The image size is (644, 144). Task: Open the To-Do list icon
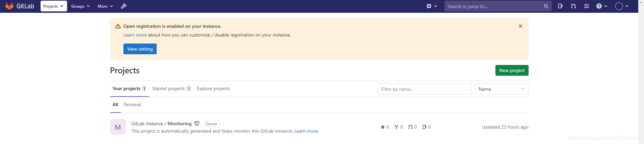coord(587,6)
